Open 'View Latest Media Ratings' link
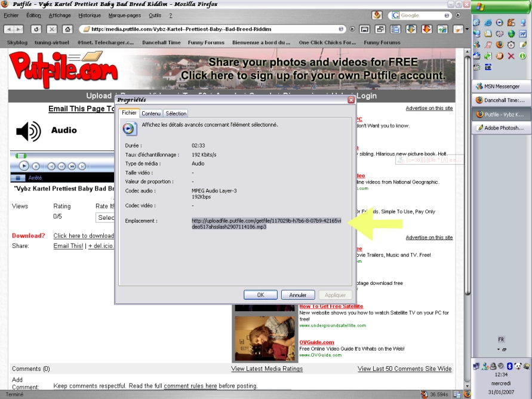532x399 pixels. (267, 369)
